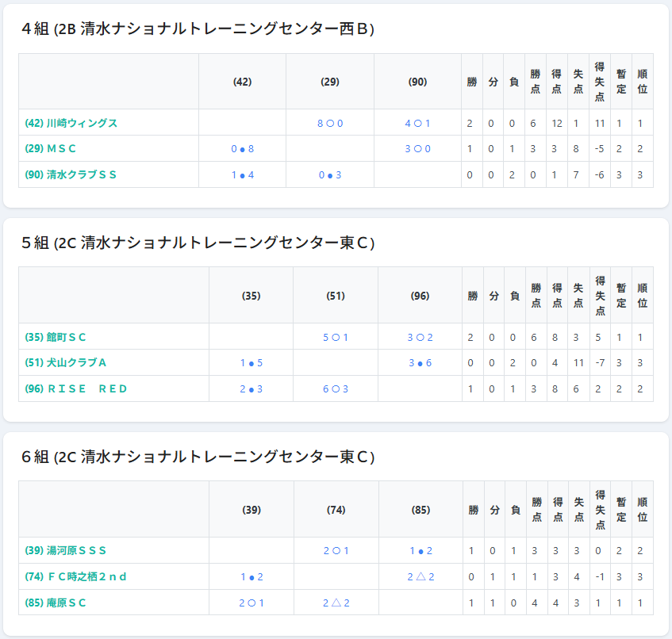Open the 2○1 result in 庵原ＳＣ row
The height and width of the screenshot is (639, 672).
click(x=252, y=603)
